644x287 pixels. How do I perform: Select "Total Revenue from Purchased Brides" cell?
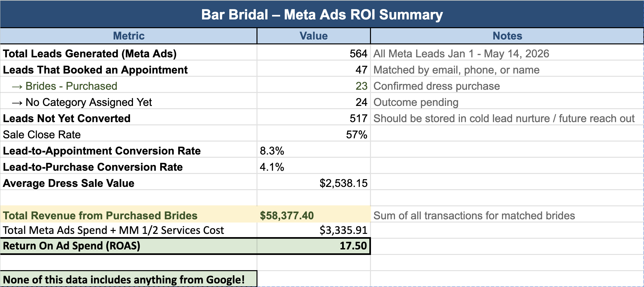click(129, 214)
